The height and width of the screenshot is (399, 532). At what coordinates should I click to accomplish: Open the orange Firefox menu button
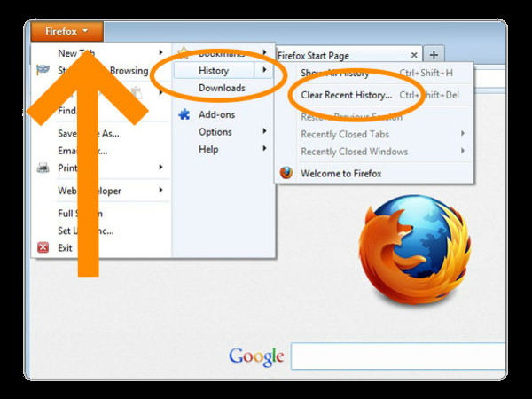(x=66, y=31)
